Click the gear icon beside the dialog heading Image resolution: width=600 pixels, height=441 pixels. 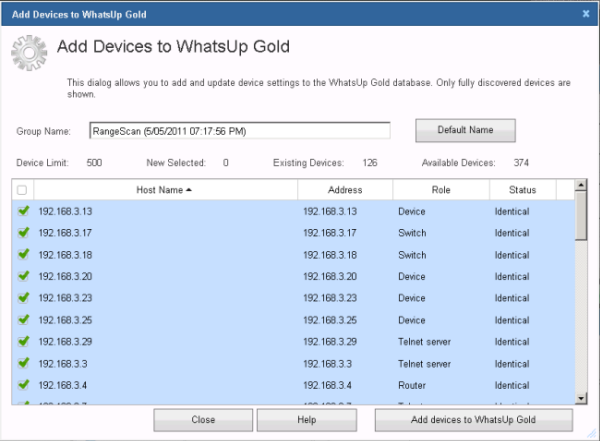click(29, 53)
